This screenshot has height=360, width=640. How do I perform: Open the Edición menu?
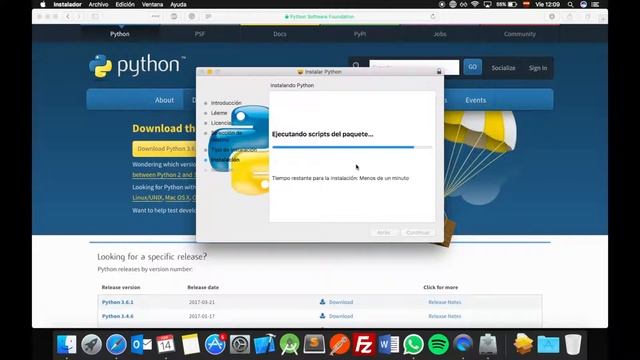(x=125, y=4)
